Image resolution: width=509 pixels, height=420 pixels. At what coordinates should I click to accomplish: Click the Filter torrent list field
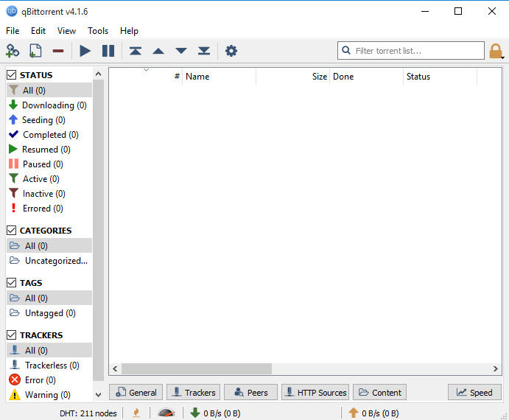411,50
